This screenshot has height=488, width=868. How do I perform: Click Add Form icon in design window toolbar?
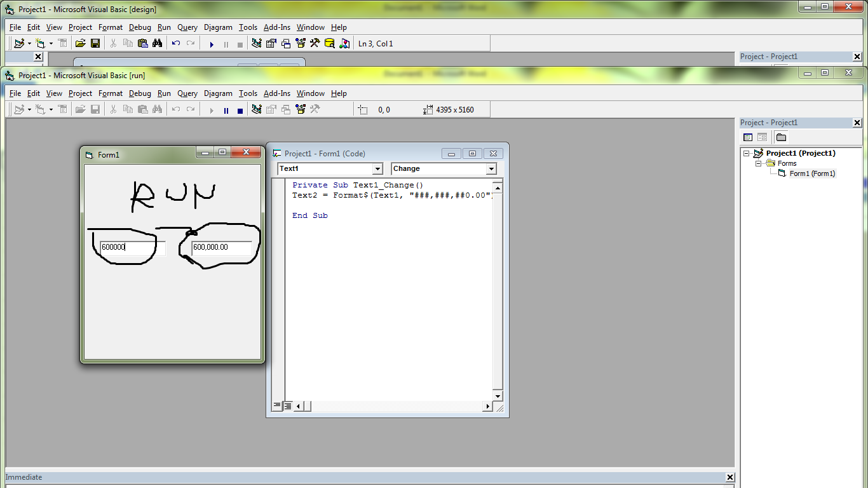click(41, 43)
